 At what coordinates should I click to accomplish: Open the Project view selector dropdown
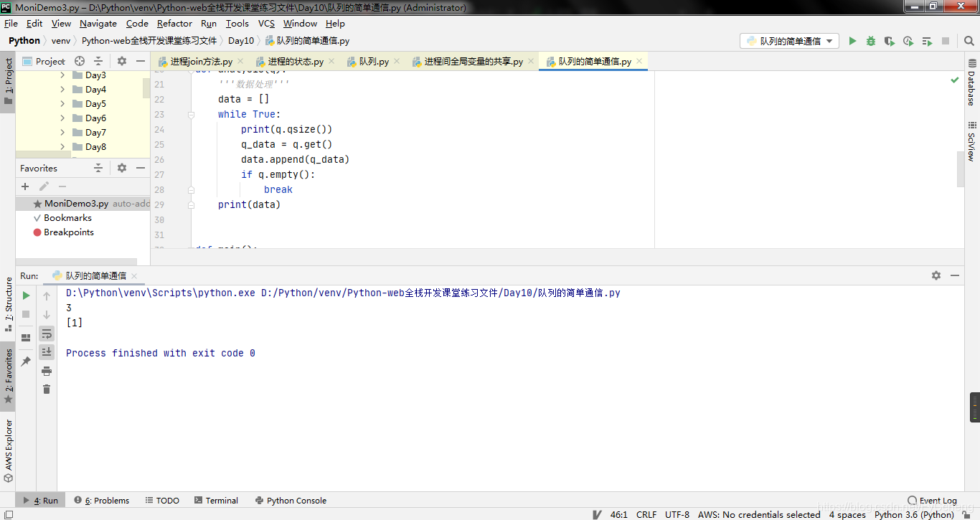click(x=44, y=61)
